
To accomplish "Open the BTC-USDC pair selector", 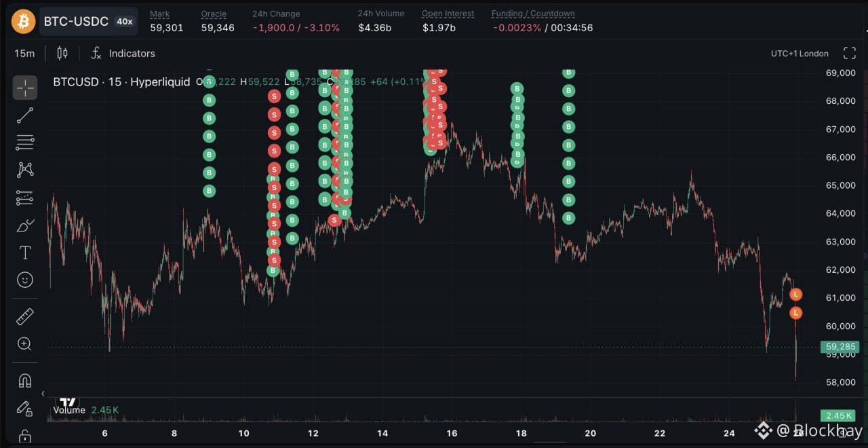I will [x=88, y=21].
